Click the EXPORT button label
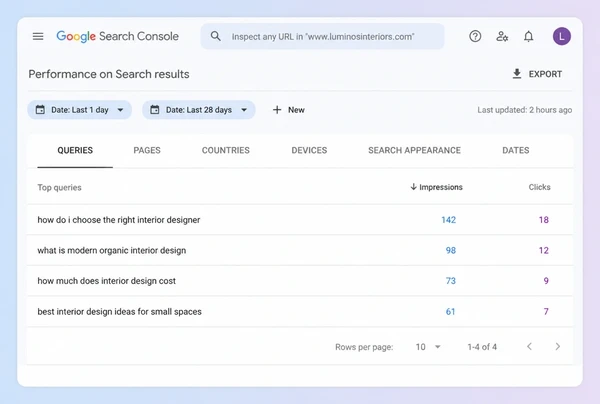The height and width of the screenshot is (404, 600). click(545, 74)
